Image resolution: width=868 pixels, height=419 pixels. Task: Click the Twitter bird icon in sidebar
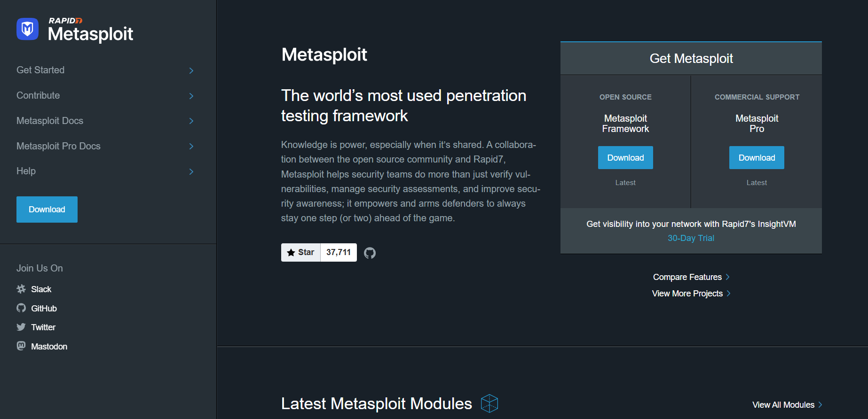pos(21,327)
